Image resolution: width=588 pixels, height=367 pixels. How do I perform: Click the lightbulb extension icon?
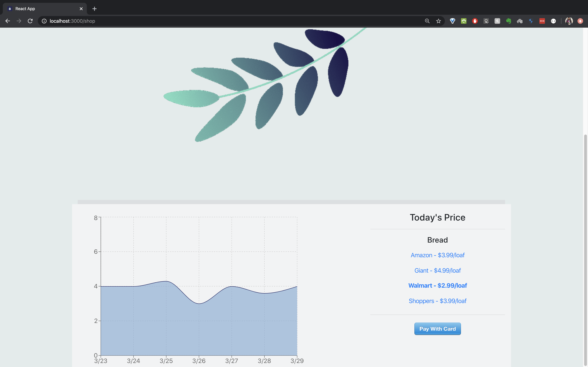pyautogui.click(x=486, y=21)
